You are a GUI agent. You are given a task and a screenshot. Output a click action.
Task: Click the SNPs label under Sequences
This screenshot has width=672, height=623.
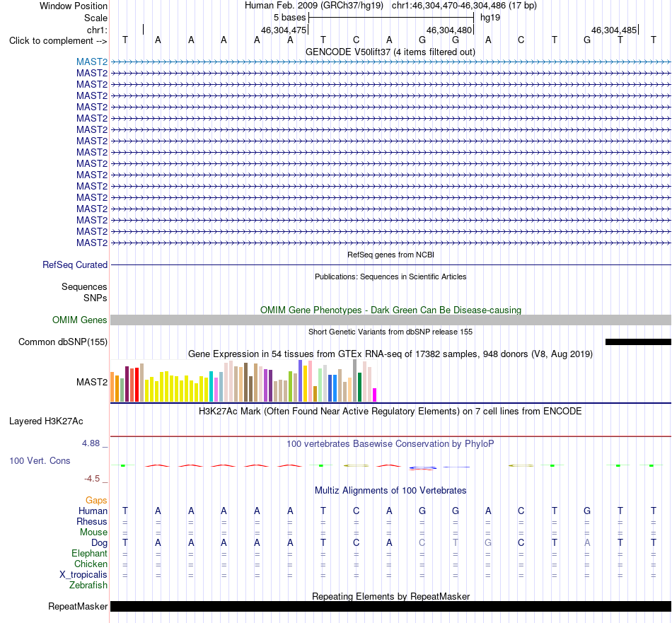(95, 298)
